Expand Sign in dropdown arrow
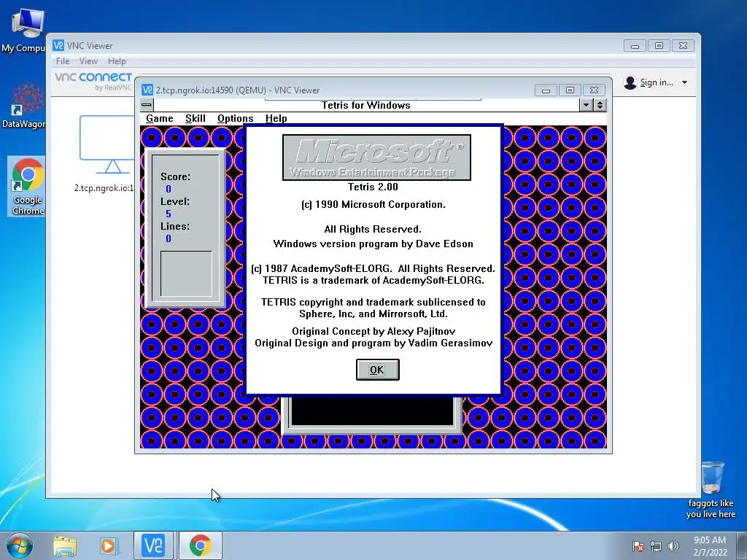Screen dimensions: 747x560 click(684, 82)
